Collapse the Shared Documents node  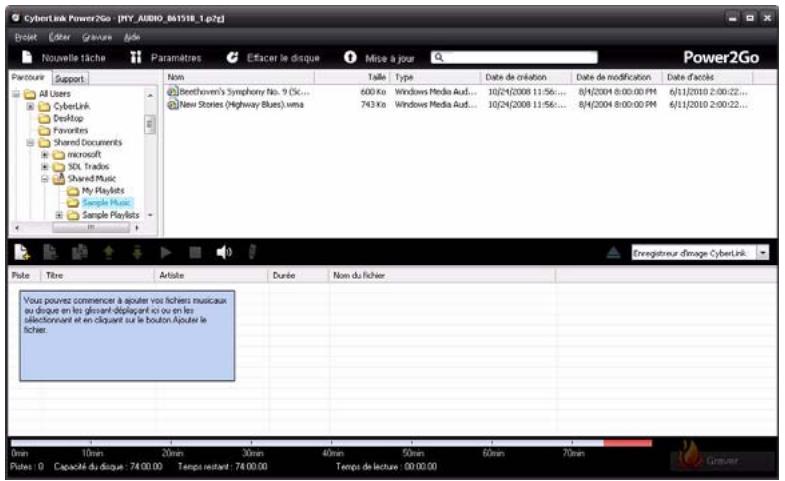(31, 143)
